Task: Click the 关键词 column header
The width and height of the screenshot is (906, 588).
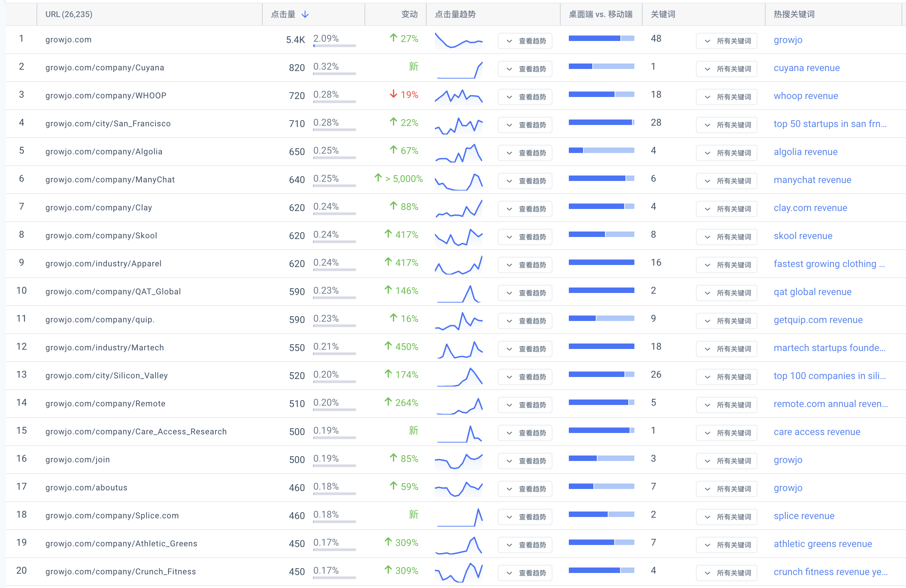Action: [x=663, y=14]
